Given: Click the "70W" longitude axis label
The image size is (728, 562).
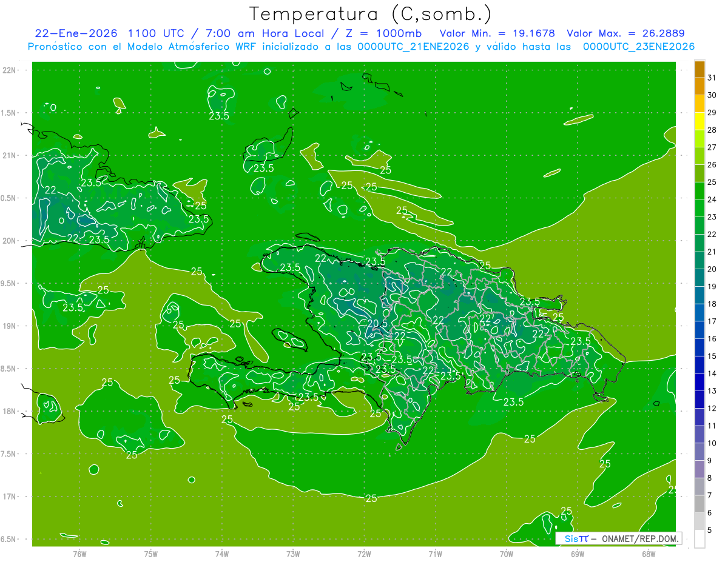Looking at the screenshot, I should pyautogui.click(x=507, y=554).
